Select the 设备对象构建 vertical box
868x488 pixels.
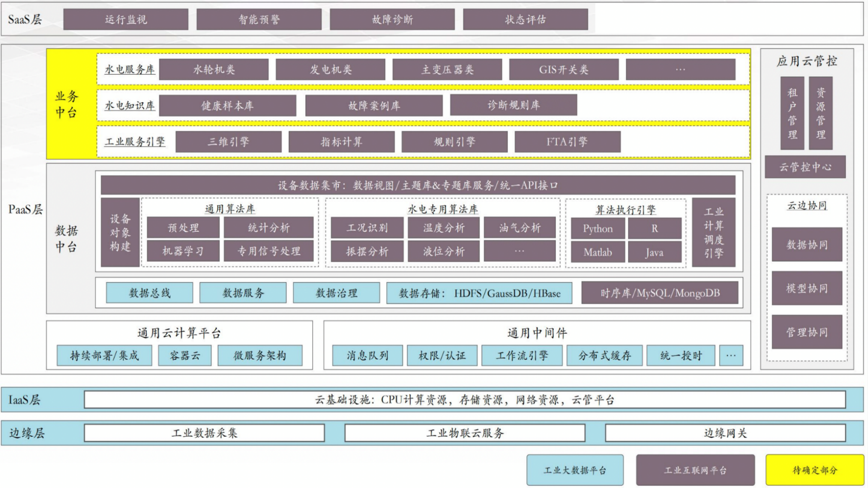coord(120,232)
